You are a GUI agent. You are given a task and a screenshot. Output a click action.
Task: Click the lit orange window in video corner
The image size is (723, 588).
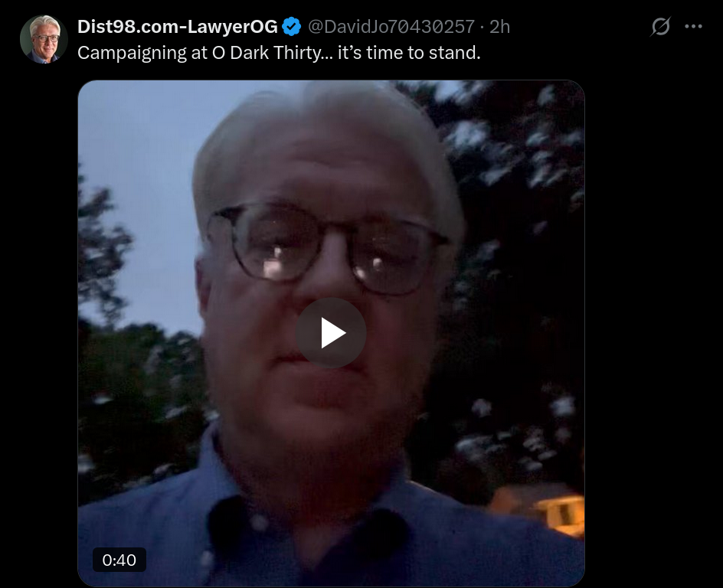[560, 511]
